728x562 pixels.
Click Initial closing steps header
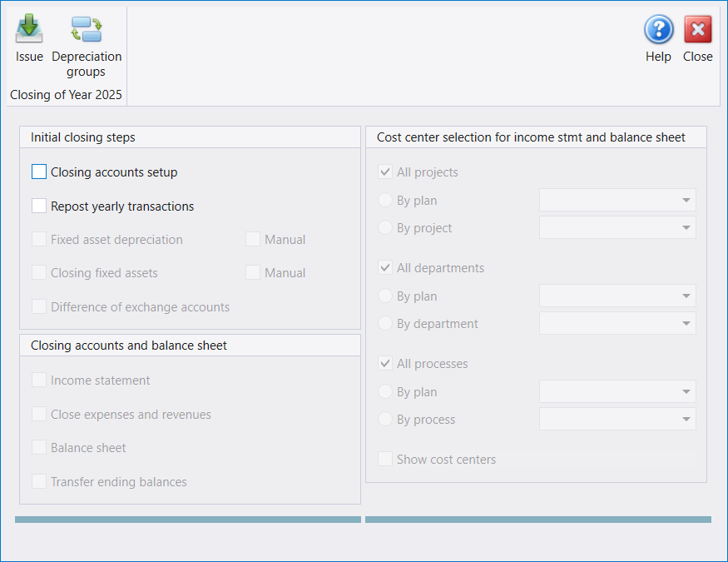[x=83, y=137]
